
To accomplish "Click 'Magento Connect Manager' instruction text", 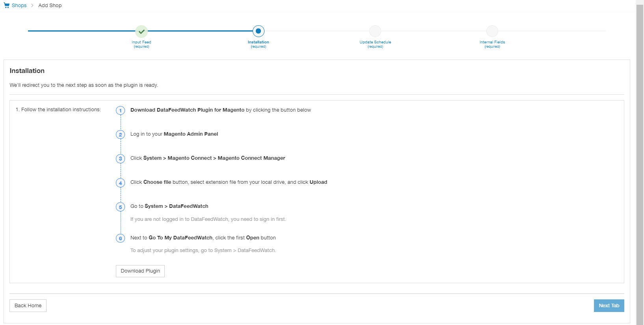I will 251,158.
